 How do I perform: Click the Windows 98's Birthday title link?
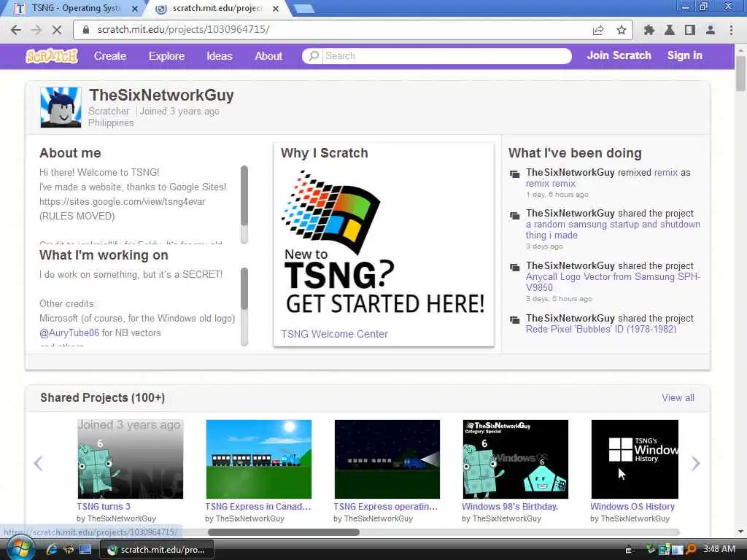[x=510, y=507]
